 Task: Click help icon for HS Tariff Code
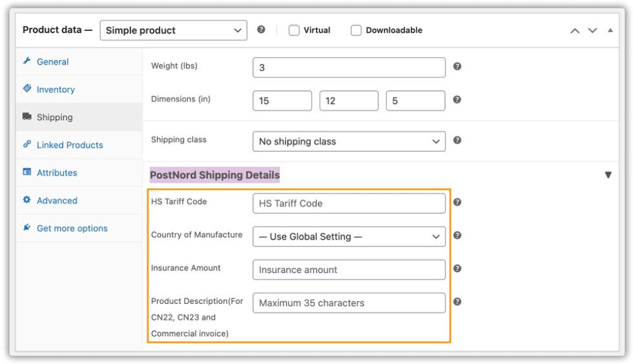(457, 202)
